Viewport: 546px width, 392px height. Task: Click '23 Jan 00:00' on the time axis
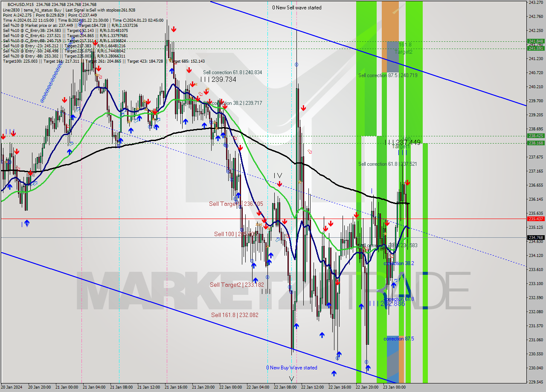click(x=395, y=387)
